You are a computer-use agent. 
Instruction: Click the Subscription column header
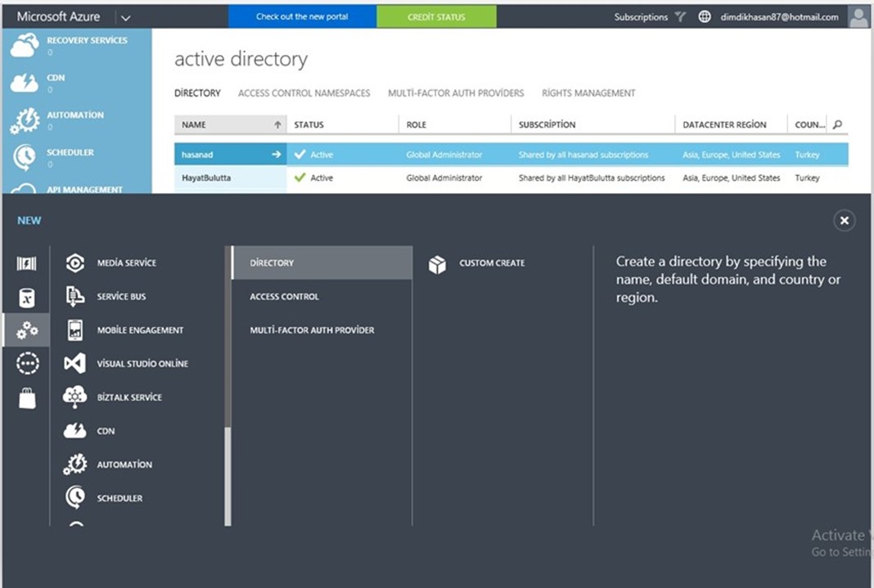point(593,125)
